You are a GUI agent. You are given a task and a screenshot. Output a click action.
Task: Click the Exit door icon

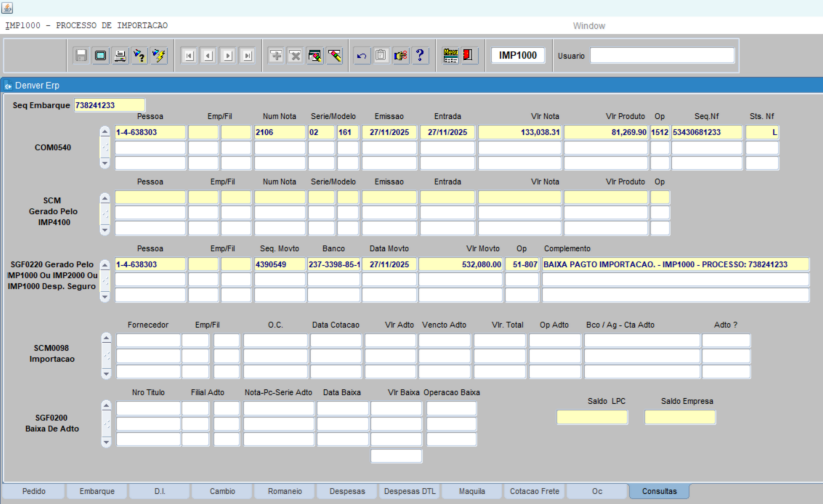click(468, 55)
